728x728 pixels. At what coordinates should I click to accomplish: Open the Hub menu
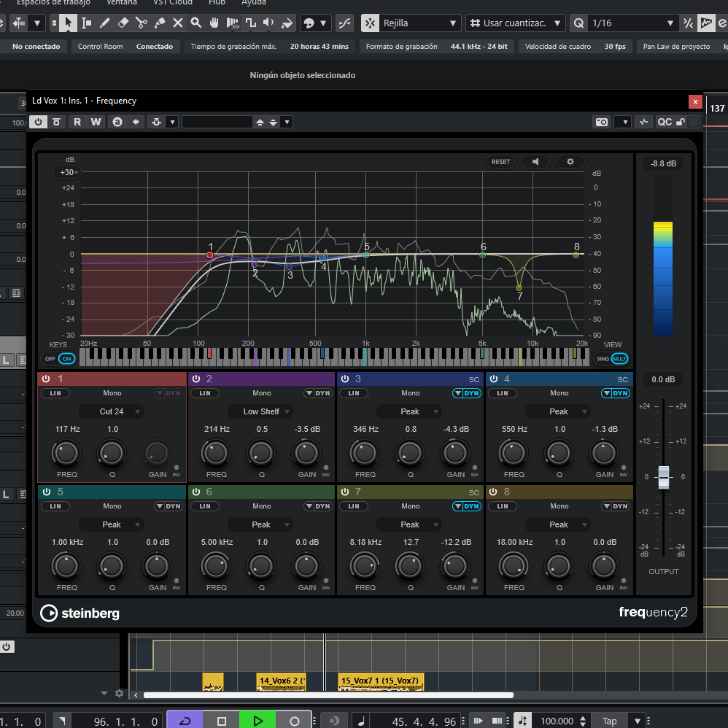coord(217,3)
